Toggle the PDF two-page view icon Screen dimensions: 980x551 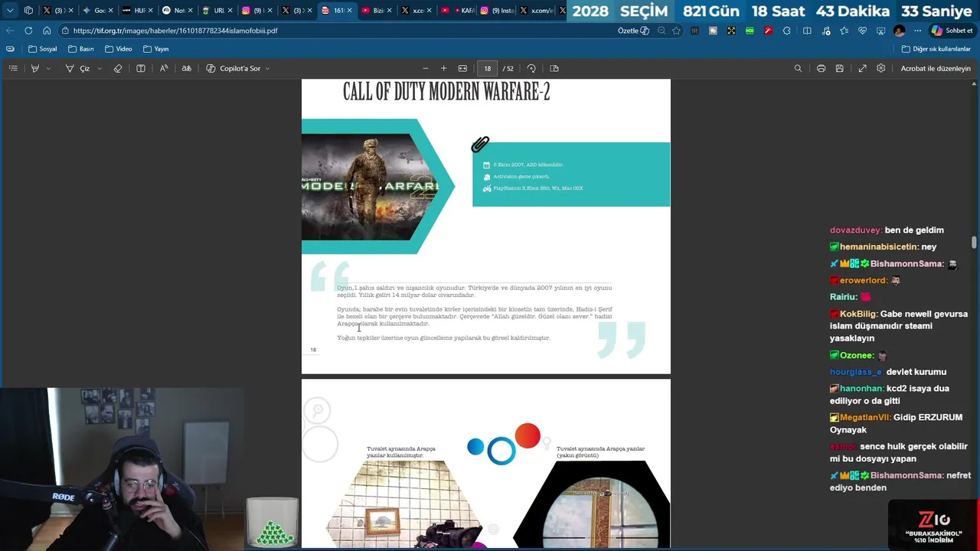click(554, 68)
